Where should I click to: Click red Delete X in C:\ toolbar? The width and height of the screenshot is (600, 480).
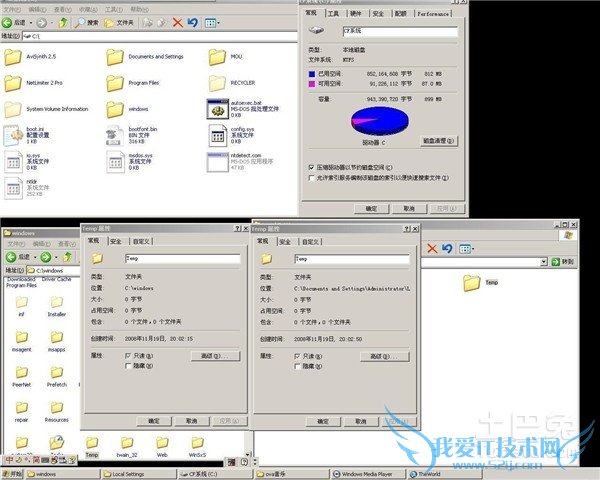[x=177, y=23]
